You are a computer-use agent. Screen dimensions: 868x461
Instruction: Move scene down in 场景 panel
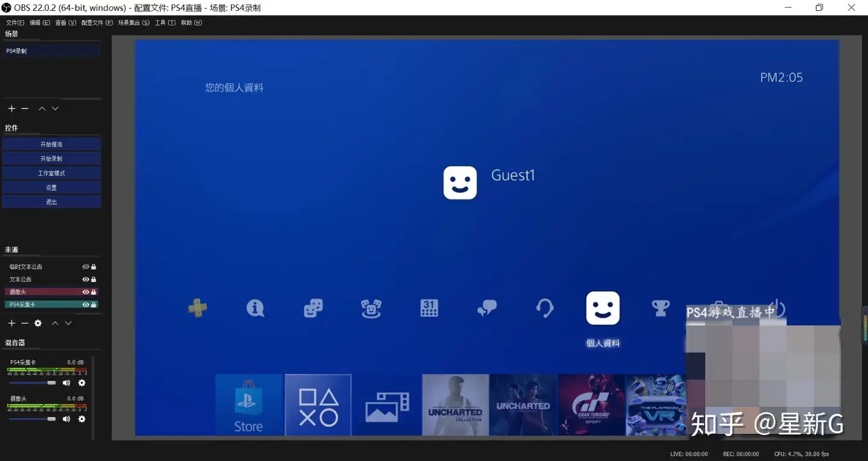pyautogui.click(x=55, y=108)
